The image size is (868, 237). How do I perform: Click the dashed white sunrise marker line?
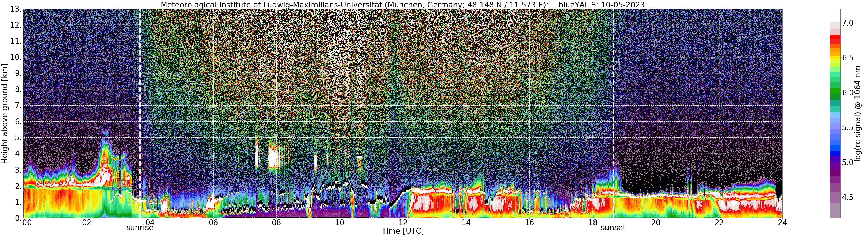(x=140, y=113)
